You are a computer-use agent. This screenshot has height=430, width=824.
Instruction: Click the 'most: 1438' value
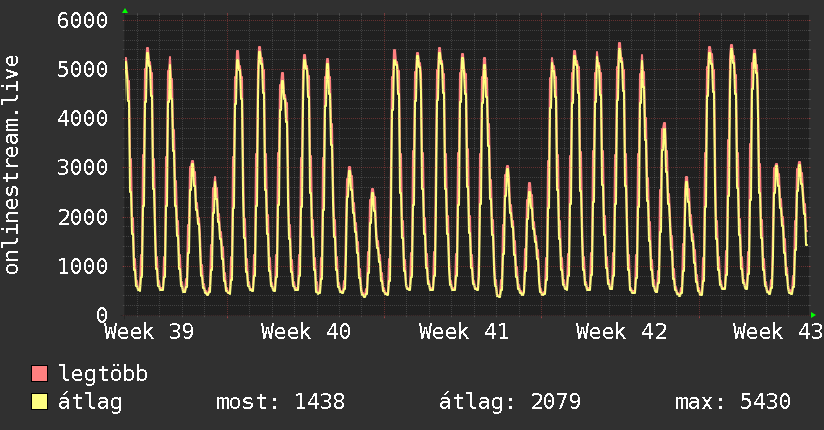point(281,402)
